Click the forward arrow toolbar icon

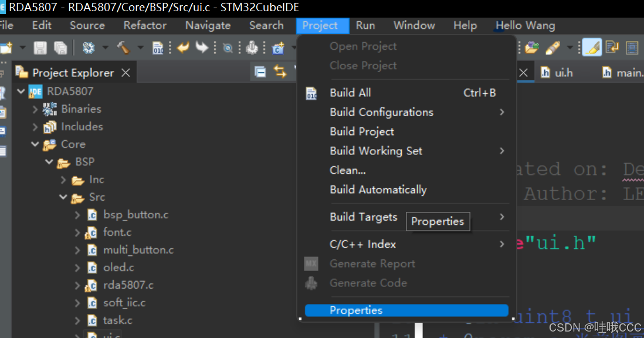pyautogui.click(x=202, y=48)
